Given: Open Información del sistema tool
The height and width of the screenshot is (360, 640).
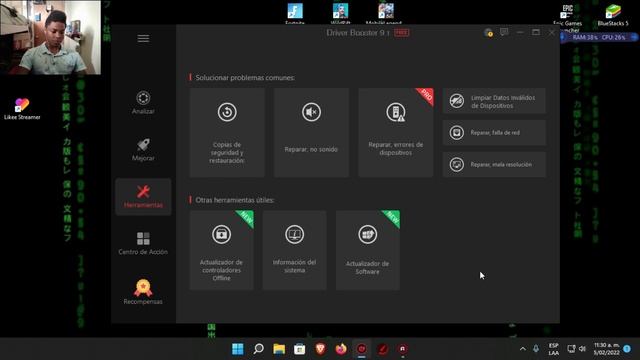Looking at the screenshot, I should pyautogui.click(x=295, y=250).
